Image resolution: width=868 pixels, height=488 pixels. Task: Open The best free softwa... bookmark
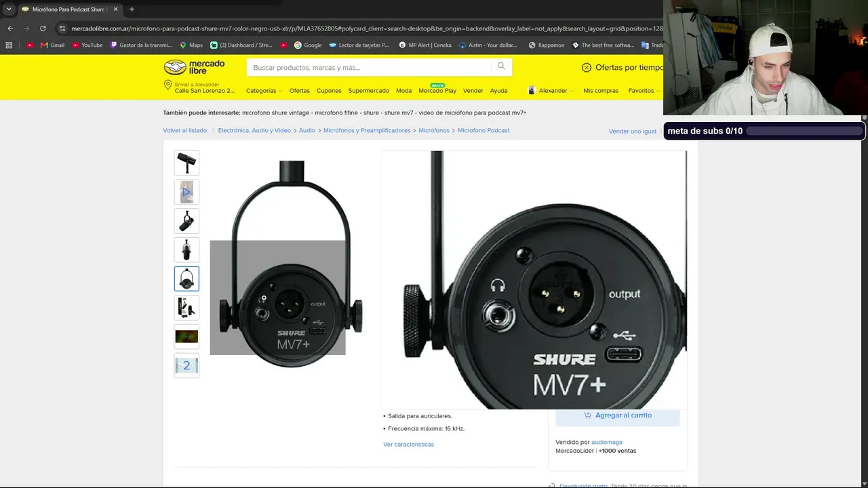pos(604,45)
